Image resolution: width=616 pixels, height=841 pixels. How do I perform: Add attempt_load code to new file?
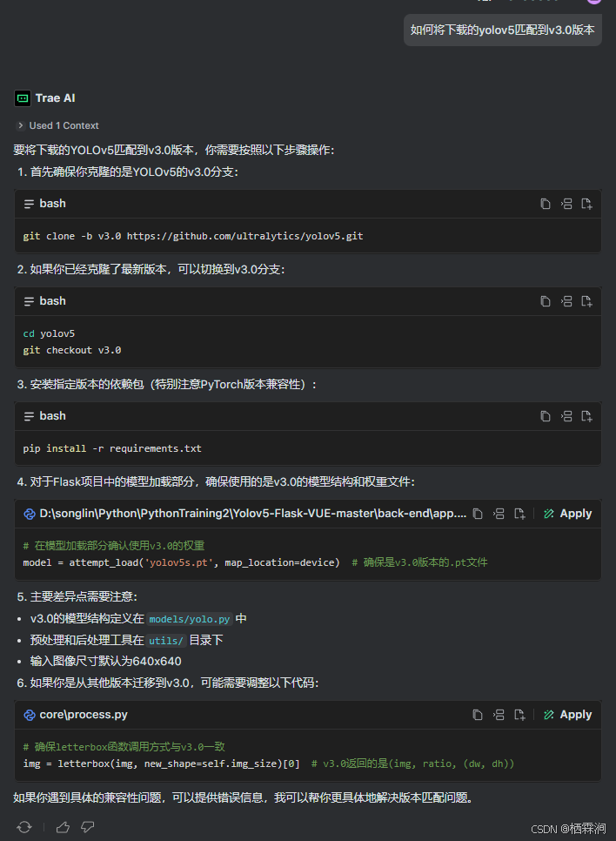pyautogui.click(x=519, y=514)
